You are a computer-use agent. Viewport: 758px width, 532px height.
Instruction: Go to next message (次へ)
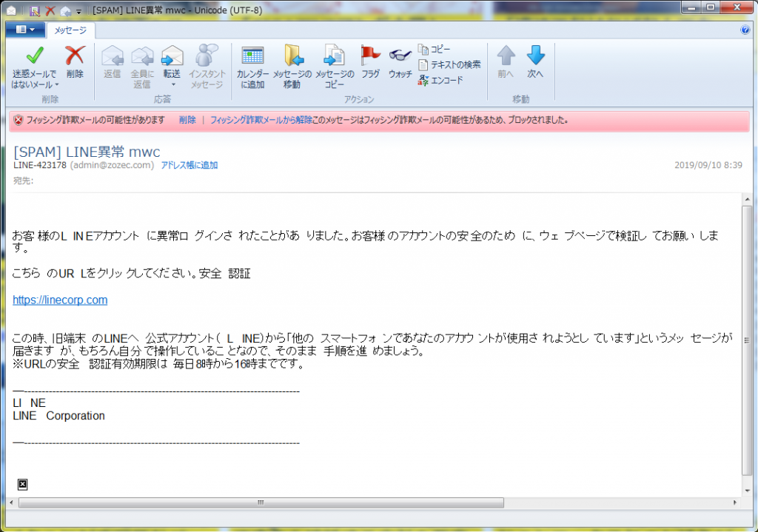pyautogui.click(x=535, y=61)
